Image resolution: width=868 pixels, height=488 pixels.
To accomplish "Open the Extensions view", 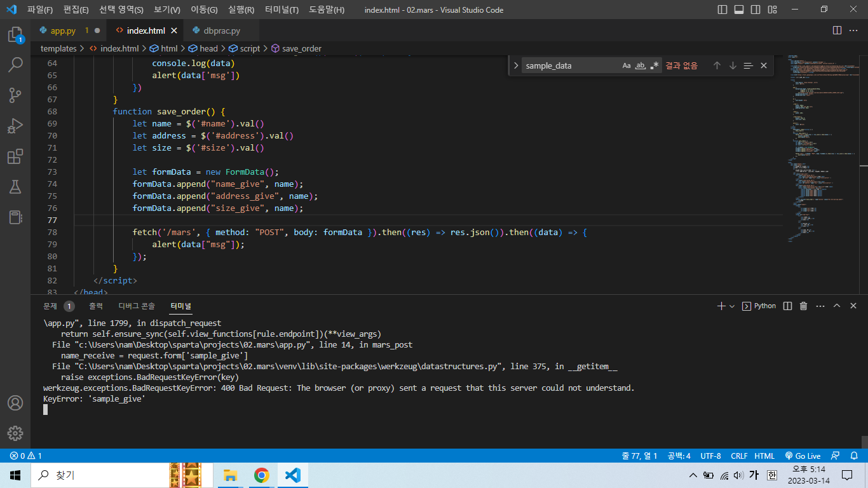I will [15, 156].
